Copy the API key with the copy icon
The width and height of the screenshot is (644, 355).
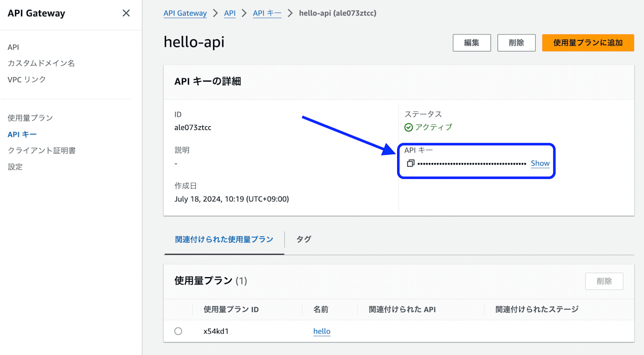click(411, 163)
